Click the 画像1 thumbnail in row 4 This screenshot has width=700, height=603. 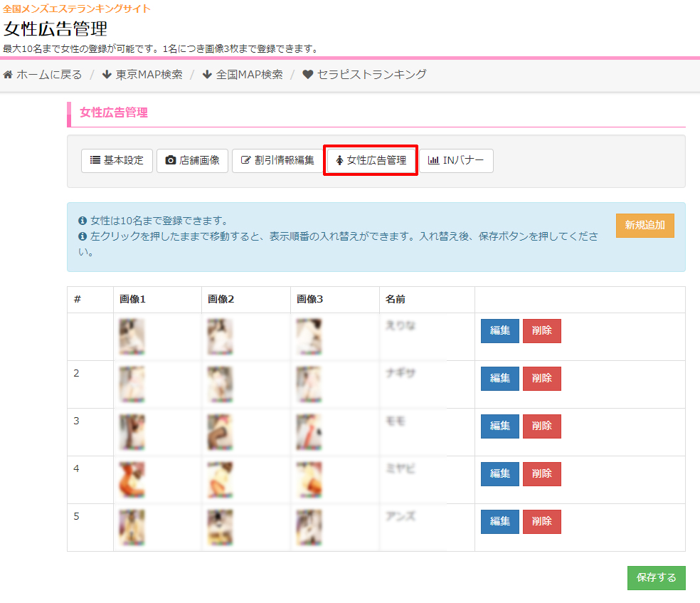tap(132, 480)
